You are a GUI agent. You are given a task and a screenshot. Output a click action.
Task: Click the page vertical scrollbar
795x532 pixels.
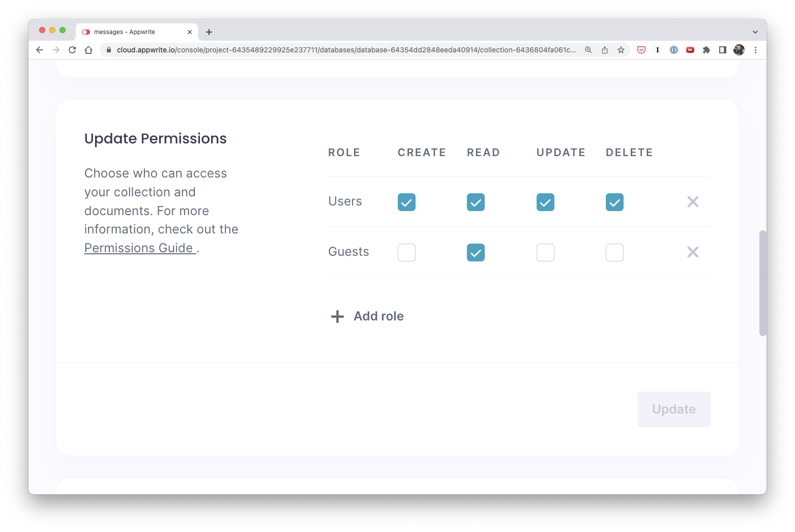click(762, 283)
